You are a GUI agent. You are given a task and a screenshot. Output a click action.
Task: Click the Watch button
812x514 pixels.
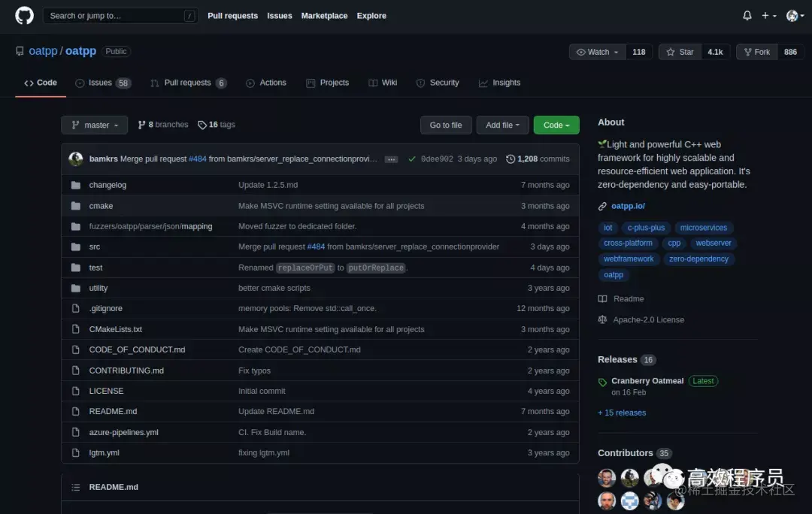(598, 52)
